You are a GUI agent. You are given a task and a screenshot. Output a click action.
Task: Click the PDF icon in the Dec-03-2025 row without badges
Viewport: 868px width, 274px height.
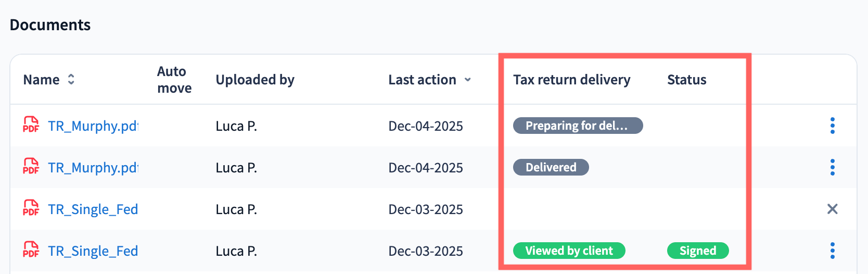point(31,208)
